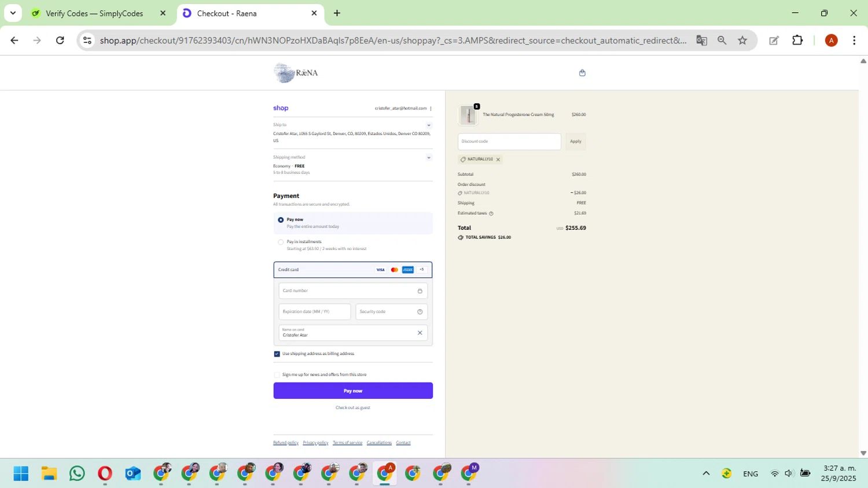Open WhatsApp from taskbar
868x488 pixels.
tap(77, 474)
